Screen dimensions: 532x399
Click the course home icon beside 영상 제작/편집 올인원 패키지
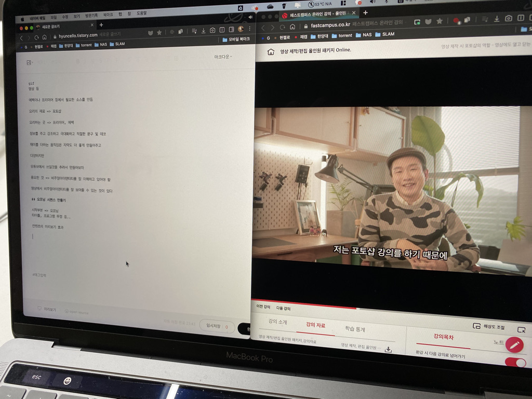click(271, 52)
